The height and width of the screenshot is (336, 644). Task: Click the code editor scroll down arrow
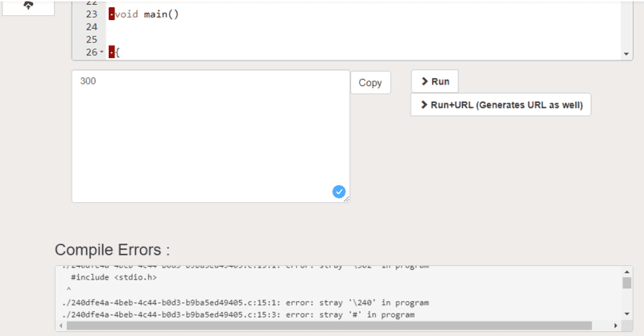click(x=626, y=53)
